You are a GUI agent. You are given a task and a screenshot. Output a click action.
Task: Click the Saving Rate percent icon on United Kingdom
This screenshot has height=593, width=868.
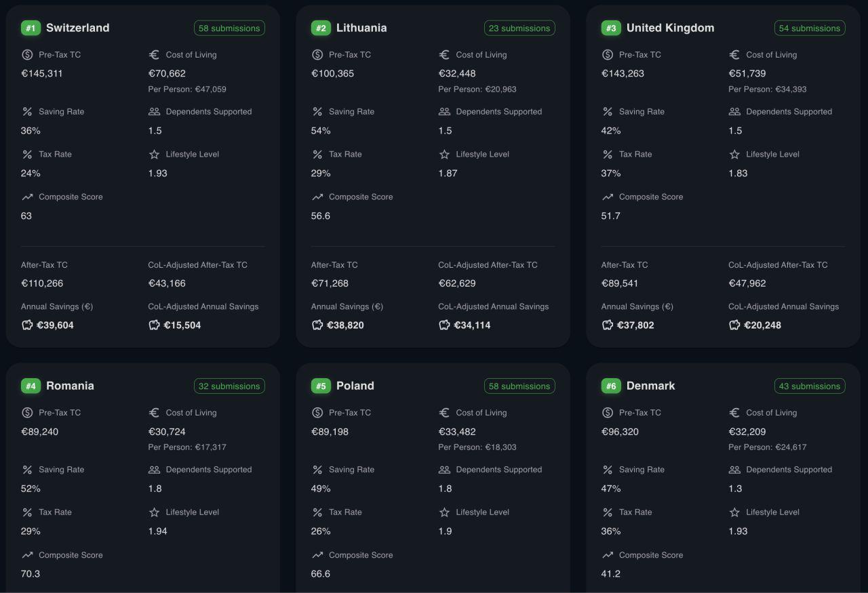click(608, 111)
